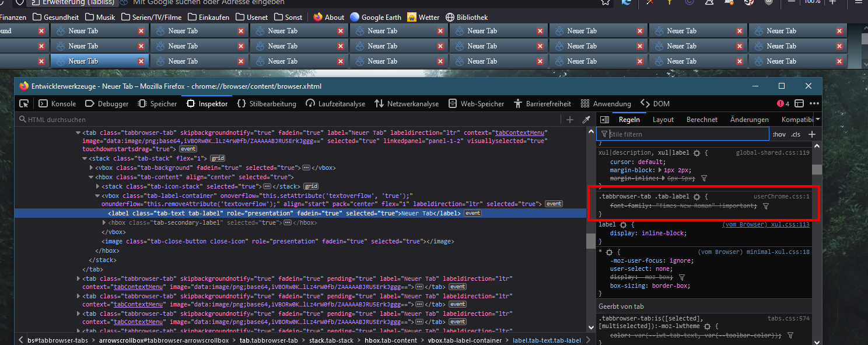
Task: Click the plus icon beside HTML search
Action: pos(570,120)
